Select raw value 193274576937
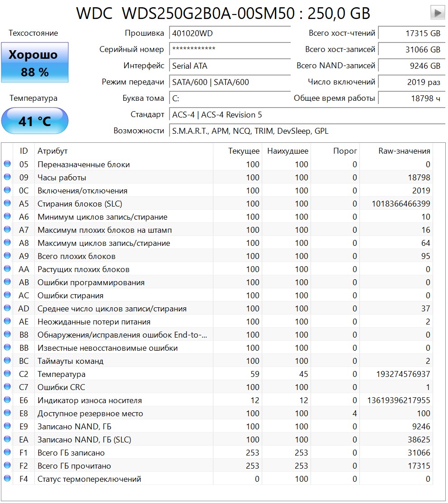Screen dimensions: 448x503 403,374
